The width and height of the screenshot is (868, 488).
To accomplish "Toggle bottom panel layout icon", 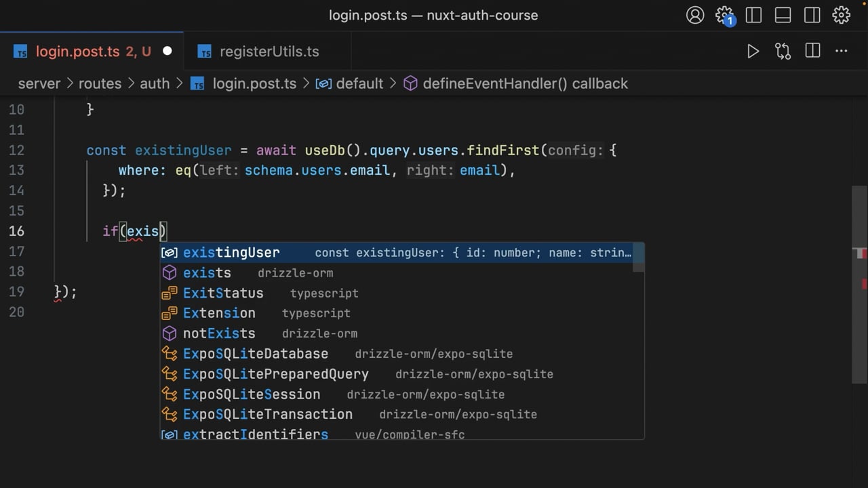I will point(783,15).
